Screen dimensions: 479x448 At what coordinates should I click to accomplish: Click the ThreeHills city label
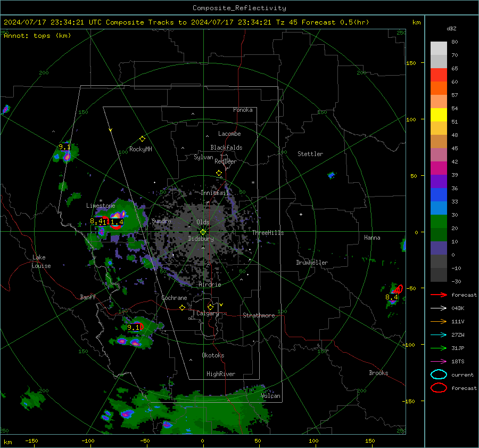pyautogui.click(x=268, y=233)
